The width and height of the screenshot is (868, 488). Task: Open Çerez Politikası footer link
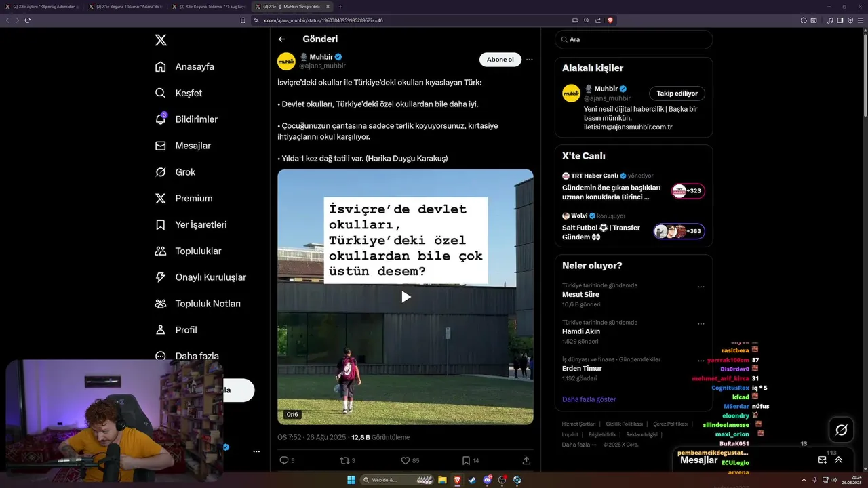click(671, 424)
